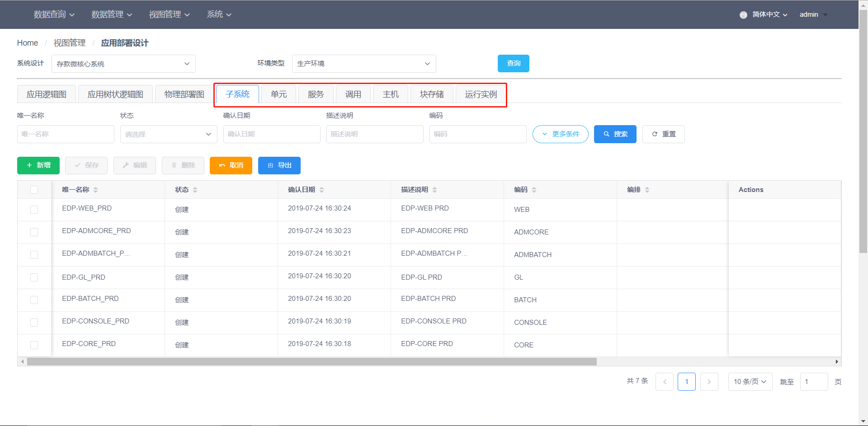The image size is (868, 426).
Task: Click horizontal scrollbar right arrow
Action: pyautogui.click(x=837, y=361)
